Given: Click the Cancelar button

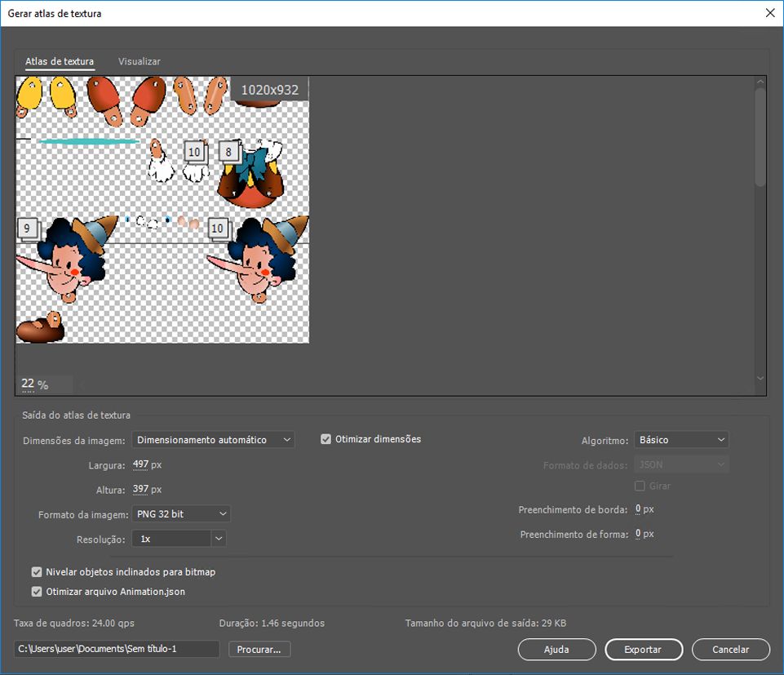Looking at the screenshot, I should point(730,650).
